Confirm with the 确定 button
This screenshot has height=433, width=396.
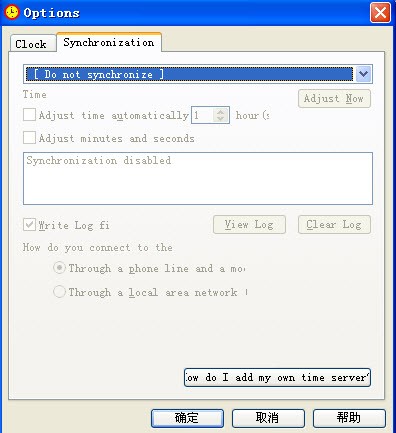(x=187, y=418)
